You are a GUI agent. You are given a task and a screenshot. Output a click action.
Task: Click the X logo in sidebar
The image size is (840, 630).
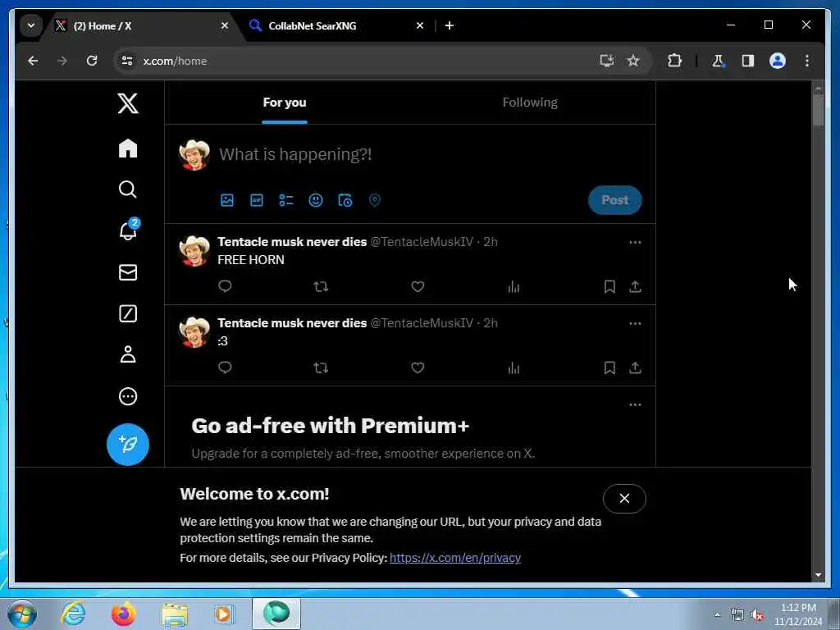127,103
